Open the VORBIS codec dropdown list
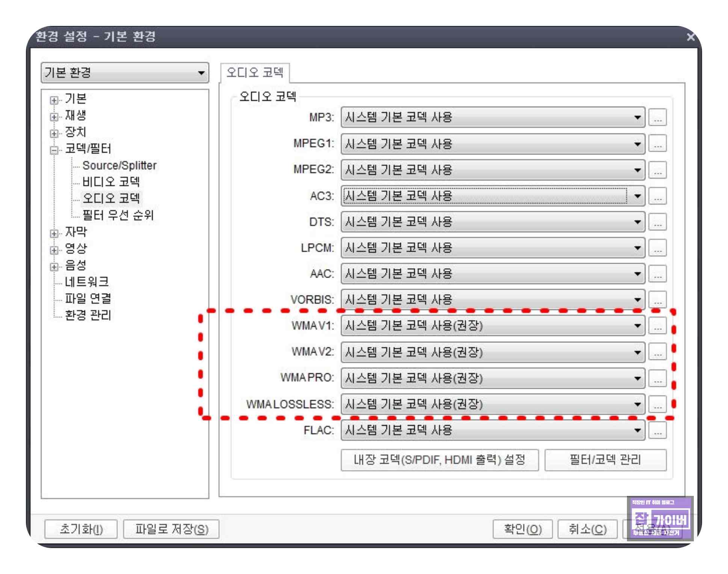The image size is (728, 574). (x=492, y=300)
